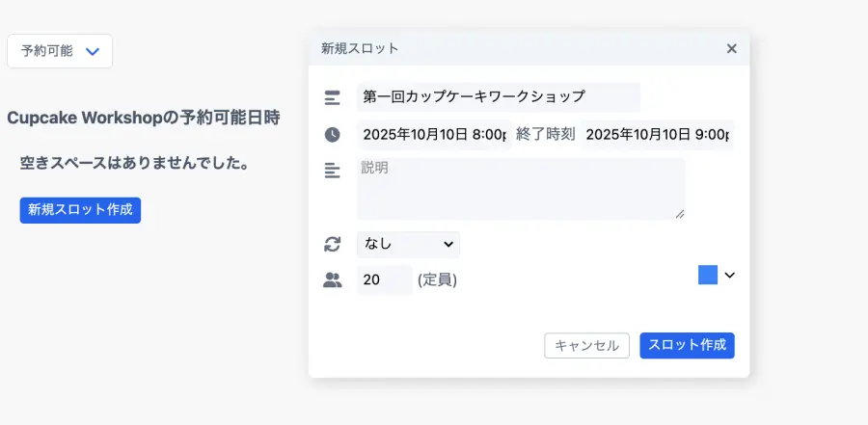Open the 予約可能 dropdown
The width and height of the screenshot is (868, 425).
click(60, 51)
